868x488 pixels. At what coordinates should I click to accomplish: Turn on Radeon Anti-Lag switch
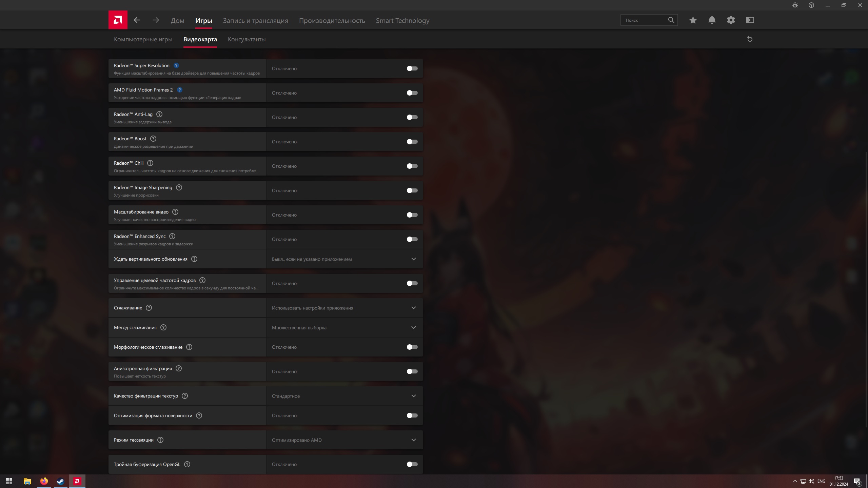click(412, 117)
